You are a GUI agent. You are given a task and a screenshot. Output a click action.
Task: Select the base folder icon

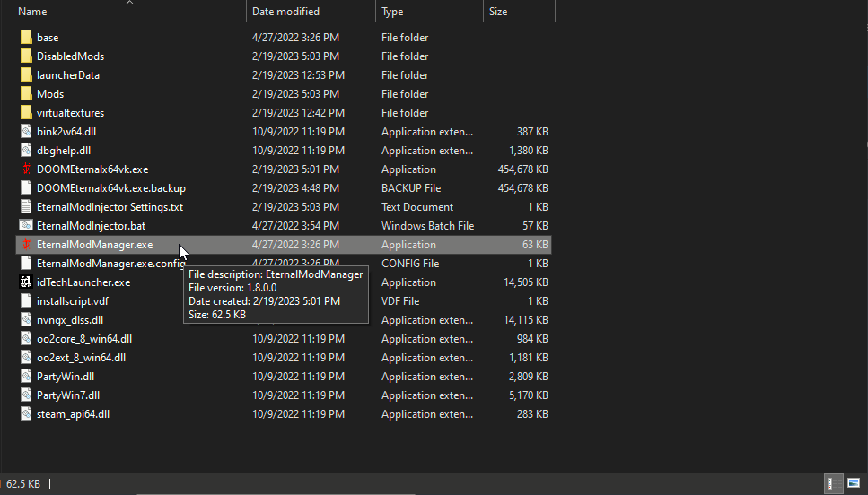click(x=25, y=38)
